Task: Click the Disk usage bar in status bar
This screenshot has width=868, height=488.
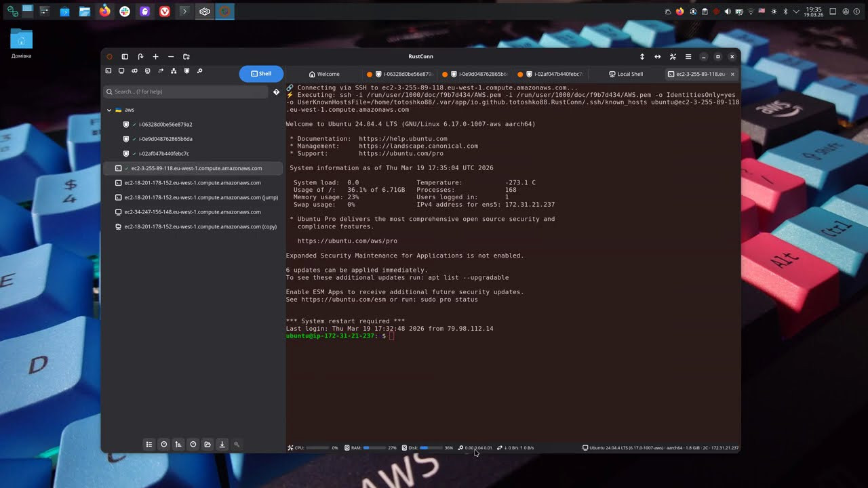Action: (431, 448)
